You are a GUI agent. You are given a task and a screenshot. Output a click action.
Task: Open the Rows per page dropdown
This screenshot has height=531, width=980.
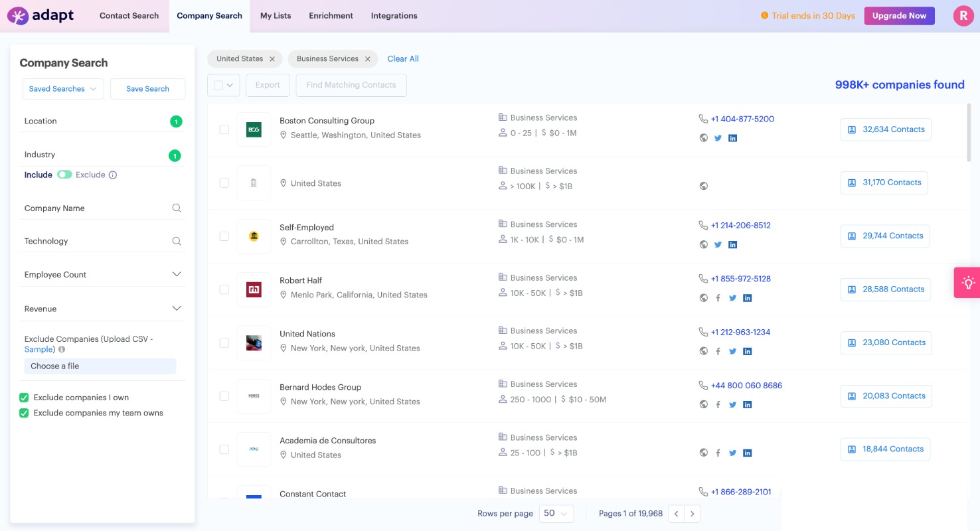[556, 514]
